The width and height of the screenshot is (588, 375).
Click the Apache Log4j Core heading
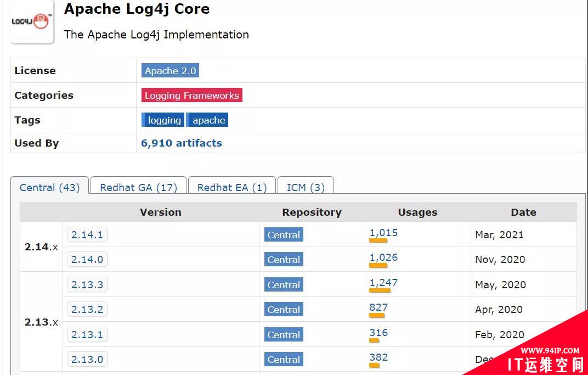coord(137,9)
